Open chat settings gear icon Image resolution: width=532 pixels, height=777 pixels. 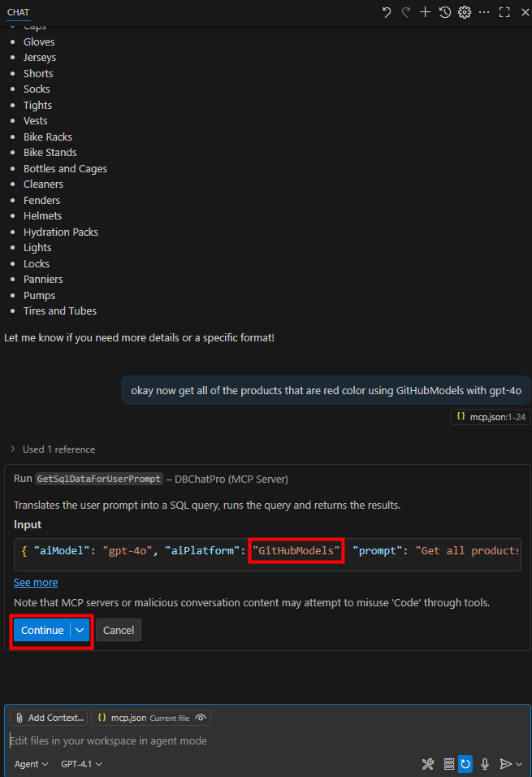click(464, 12)
